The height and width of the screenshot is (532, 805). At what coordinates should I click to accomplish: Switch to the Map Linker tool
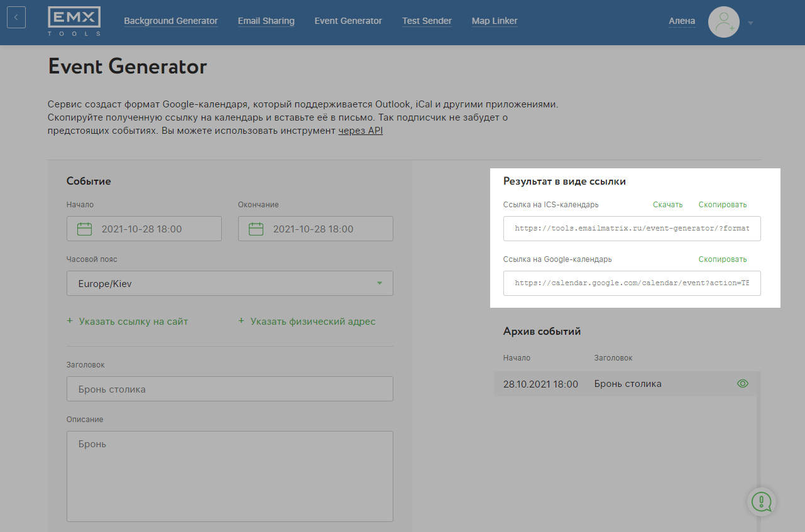[x=495, y=21]
